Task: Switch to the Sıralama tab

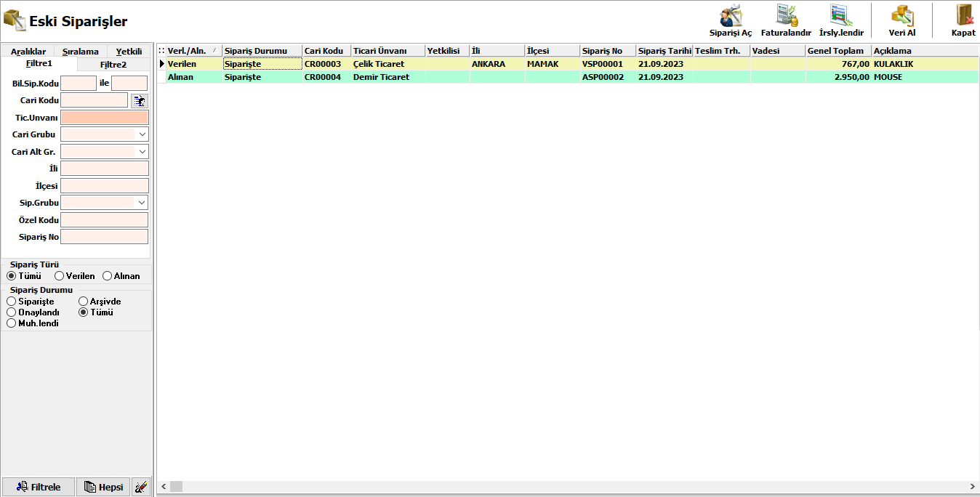Action: [81, 52]
